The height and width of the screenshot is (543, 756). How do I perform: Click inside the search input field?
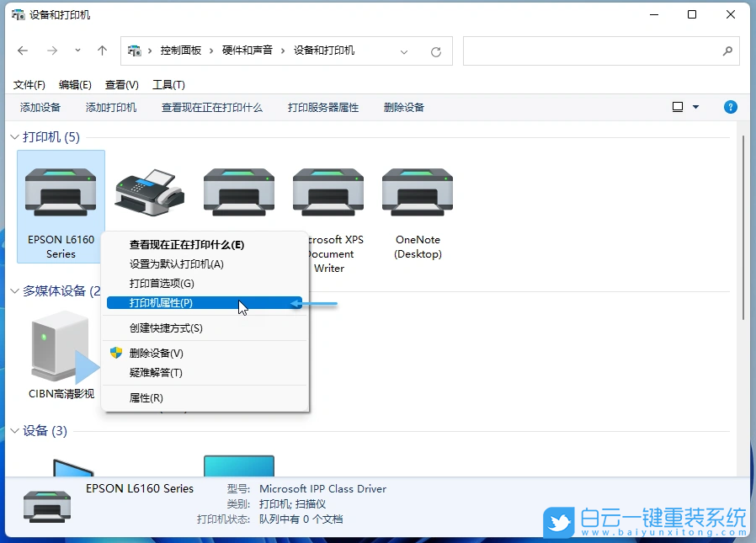tap(598, 51)
